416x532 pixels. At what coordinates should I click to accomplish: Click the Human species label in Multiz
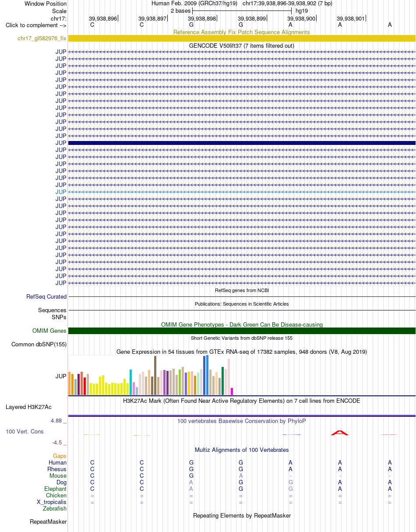pos(57,462)
